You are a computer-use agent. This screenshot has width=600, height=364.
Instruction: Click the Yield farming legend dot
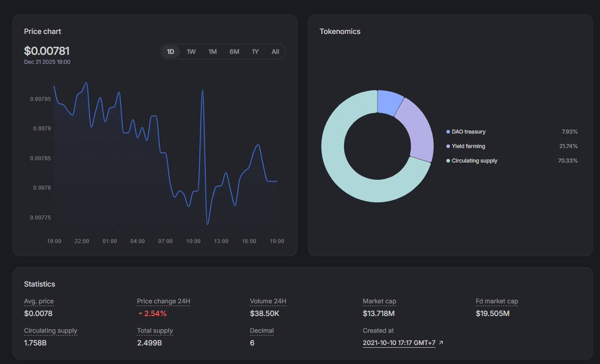[x=448, y=146]
